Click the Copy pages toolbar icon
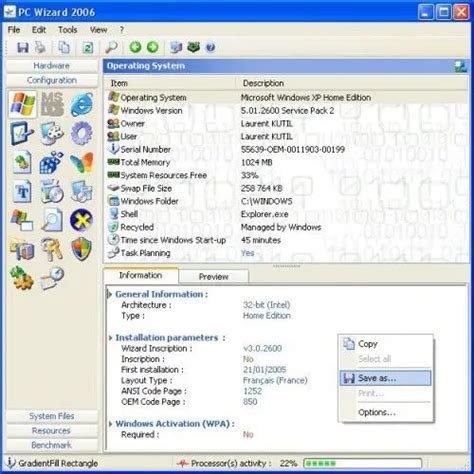This screenshot has width=474, height=474. click(64, 47)
